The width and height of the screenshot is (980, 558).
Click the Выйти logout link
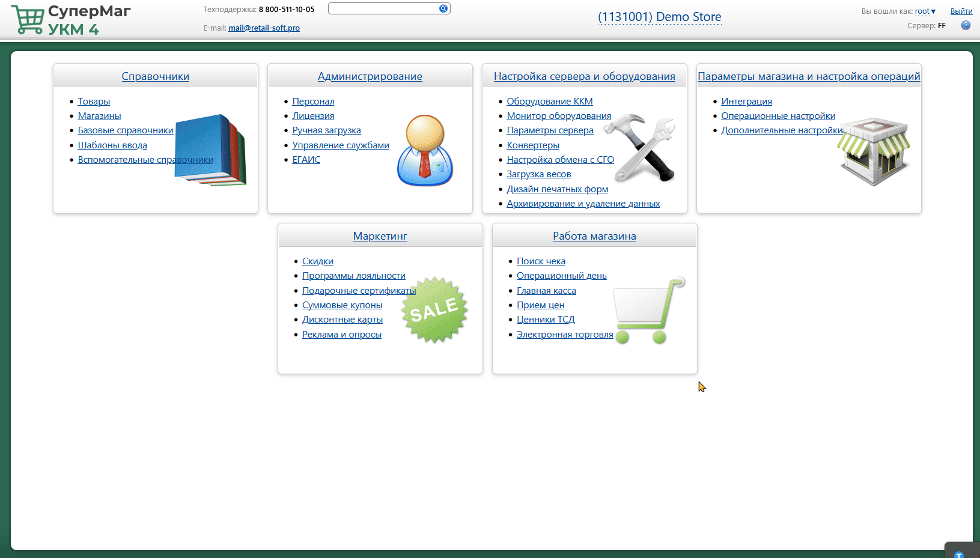pyautogui.click(x=961, y=11)
